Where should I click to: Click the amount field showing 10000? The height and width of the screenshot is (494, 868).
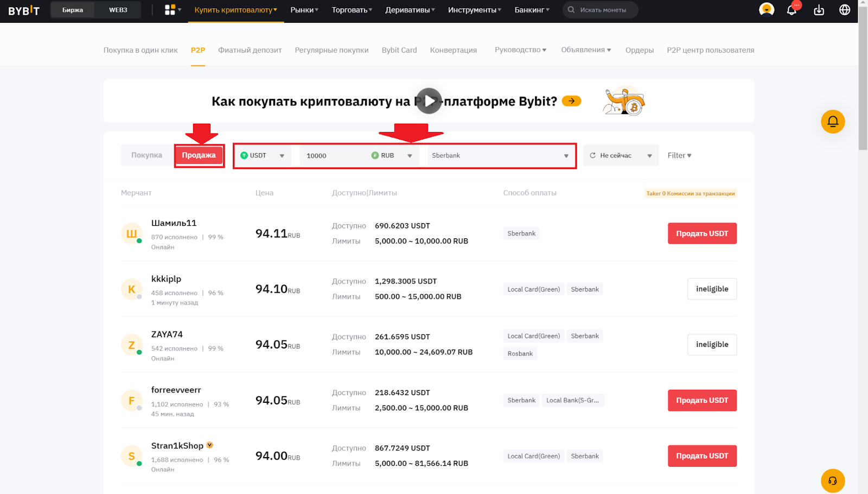pos(334,155)
